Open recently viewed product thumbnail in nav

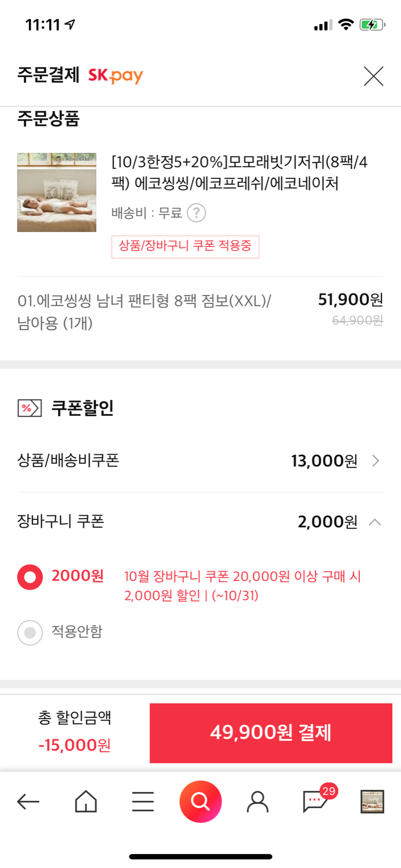(x=372, y=801)
